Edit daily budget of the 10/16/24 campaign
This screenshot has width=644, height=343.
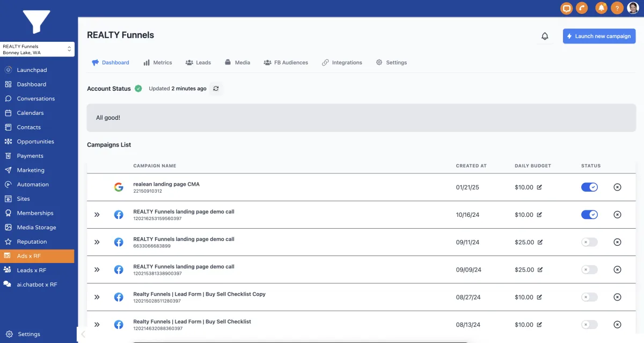click(x=539, y=215)
